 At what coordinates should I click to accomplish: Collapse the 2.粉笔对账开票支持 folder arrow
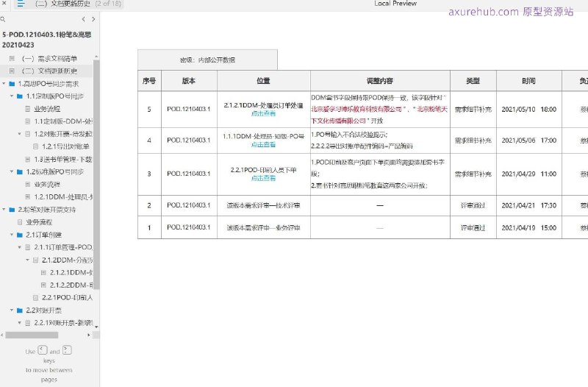[4, 210]
